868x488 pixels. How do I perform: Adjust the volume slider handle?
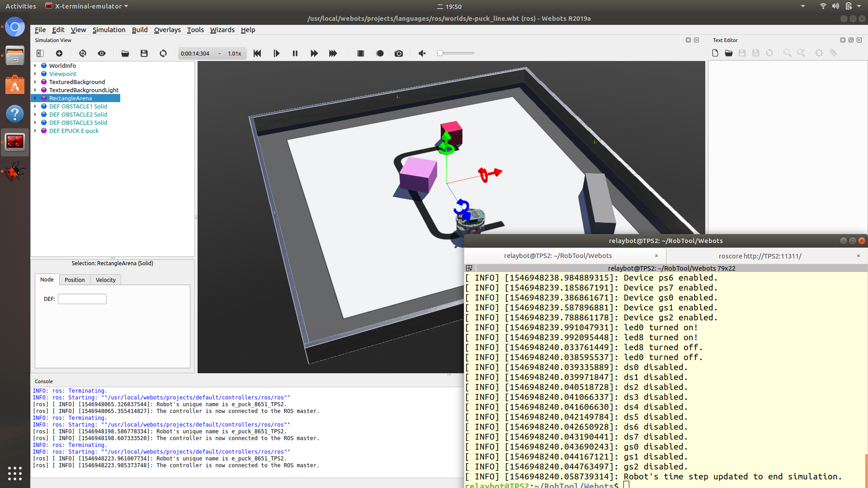tap(440, 53)
